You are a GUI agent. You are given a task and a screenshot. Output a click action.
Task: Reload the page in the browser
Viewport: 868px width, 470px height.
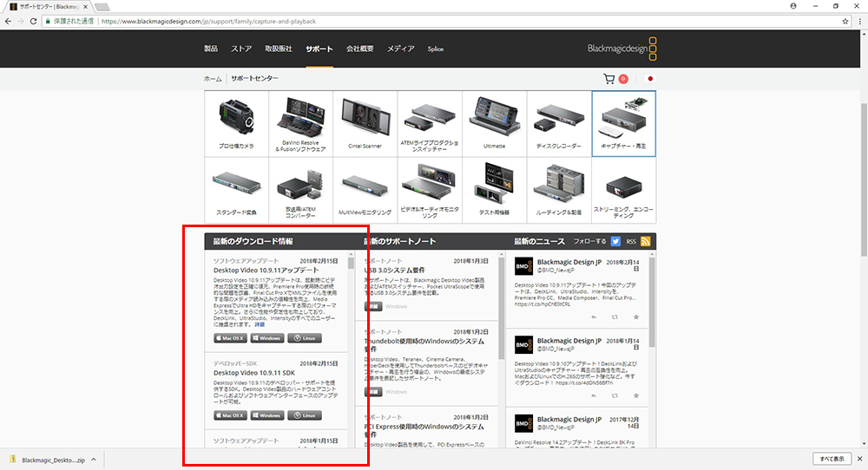33,21
